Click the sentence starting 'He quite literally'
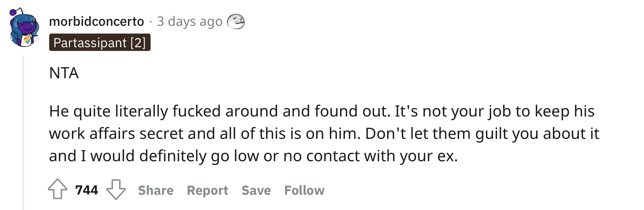Screen dimensions: 644x210 tap(219, 111)
